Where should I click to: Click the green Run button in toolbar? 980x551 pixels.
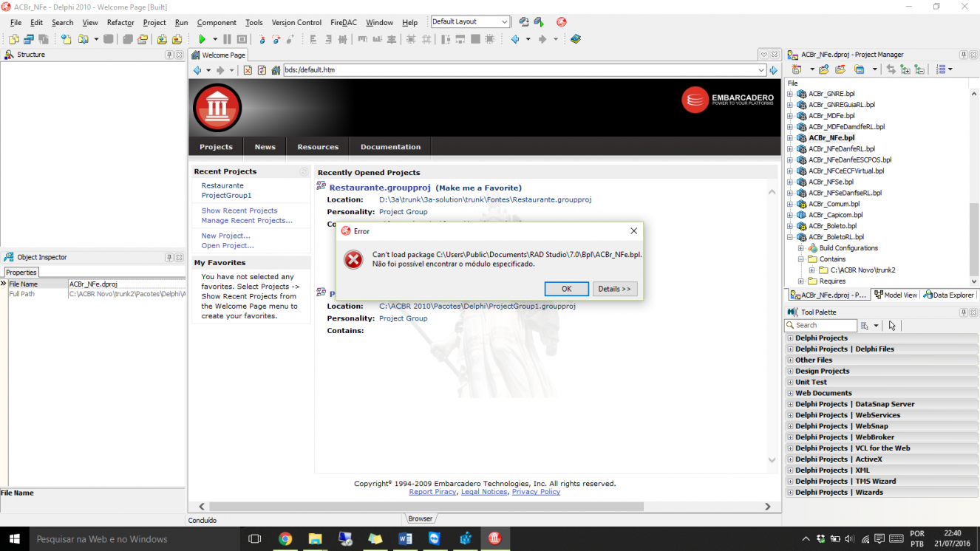coord(202,39)
